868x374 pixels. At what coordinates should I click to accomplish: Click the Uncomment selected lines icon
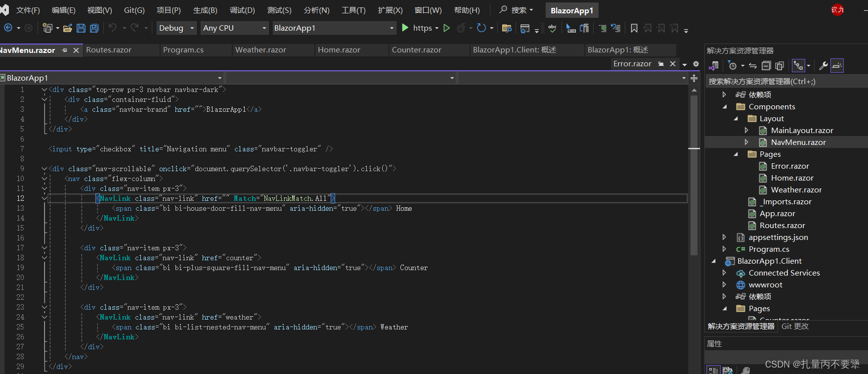(615, 28)
